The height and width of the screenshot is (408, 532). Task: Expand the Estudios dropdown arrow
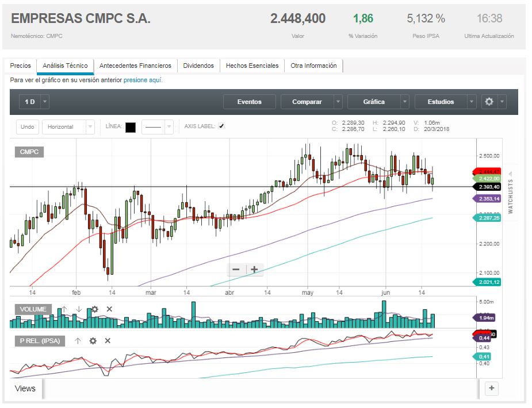coord(472,102)
